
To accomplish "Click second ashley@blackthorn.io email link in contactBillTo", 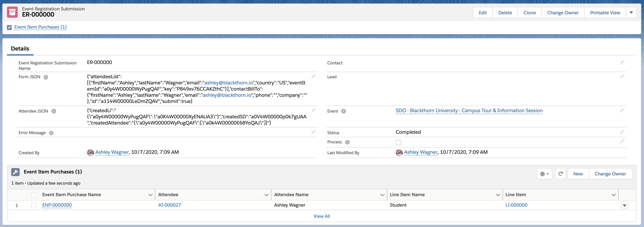I will [227, 95].
